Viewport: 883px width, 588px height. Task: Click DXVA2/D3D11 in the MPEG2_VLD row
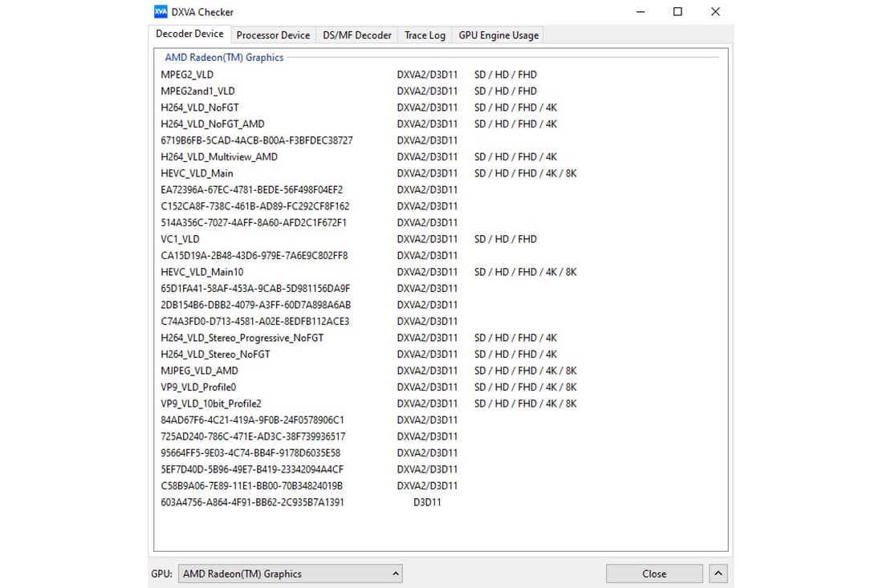pyautogui.click(x=427, y=75)
